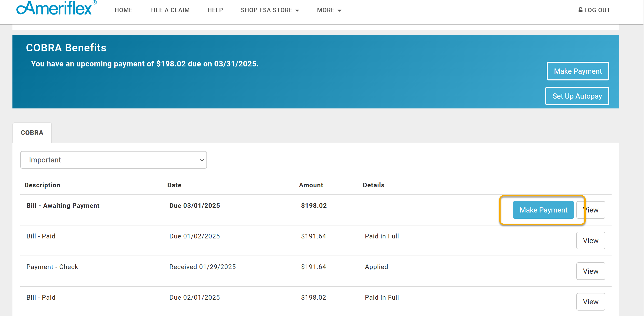The height and width of the screenshot is (316, 644).
Task: Open the Important filter dropdown
Action: pos(114,160)
